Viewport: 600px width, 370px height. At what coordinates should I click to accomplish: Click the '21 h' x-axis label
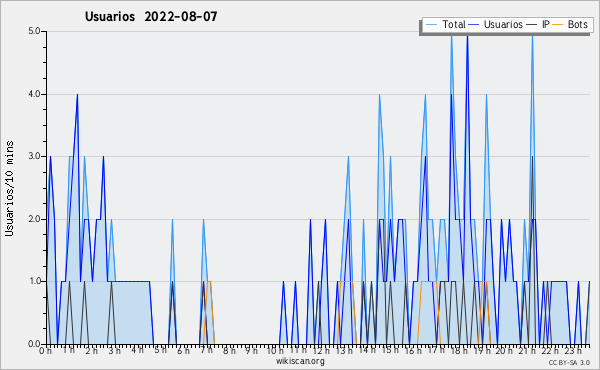527,351
